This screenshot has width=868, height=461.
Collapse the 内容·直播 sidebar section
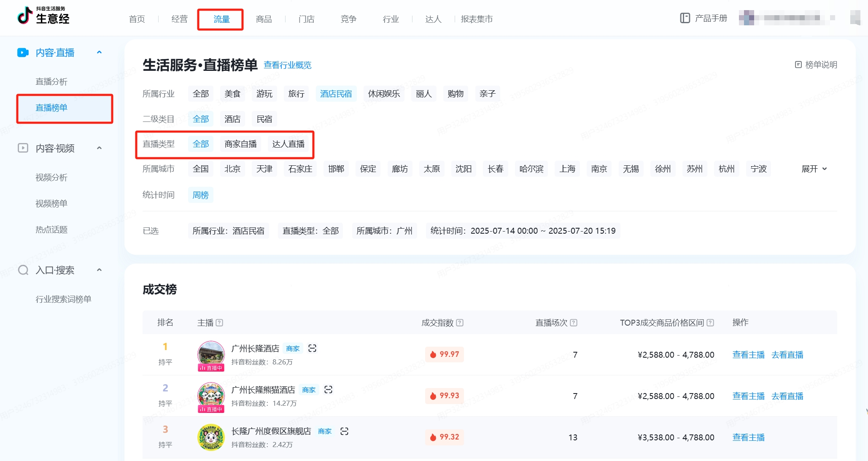click(100, 52)
